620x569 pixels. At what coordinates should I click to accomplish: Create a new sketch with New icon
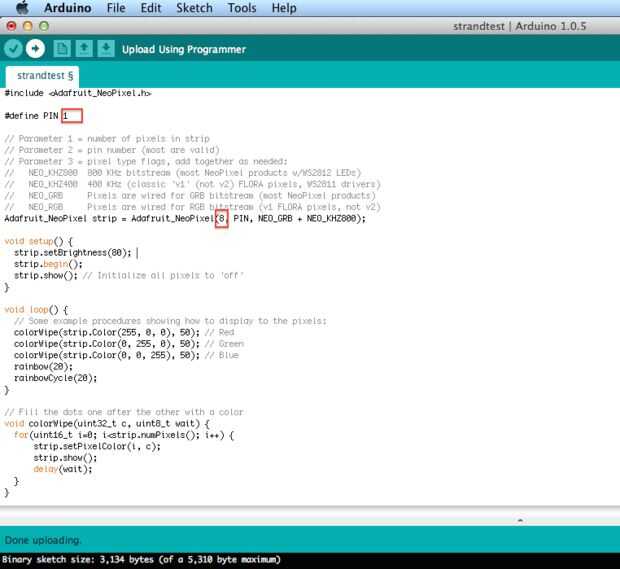coord(62,49)
